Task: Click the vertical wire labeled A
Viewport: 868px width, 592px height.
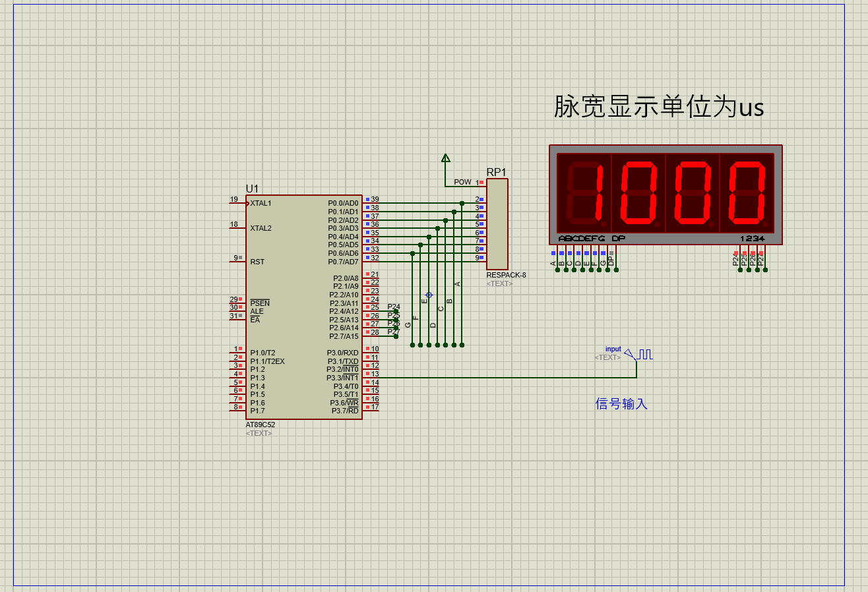Action: click(462, 274)
